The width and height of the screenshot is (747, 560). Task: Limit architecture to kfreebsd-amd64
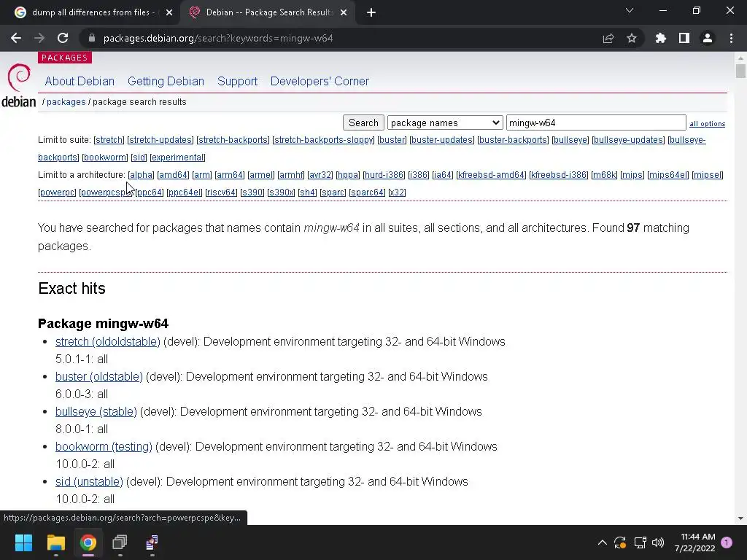click(491, 175)
